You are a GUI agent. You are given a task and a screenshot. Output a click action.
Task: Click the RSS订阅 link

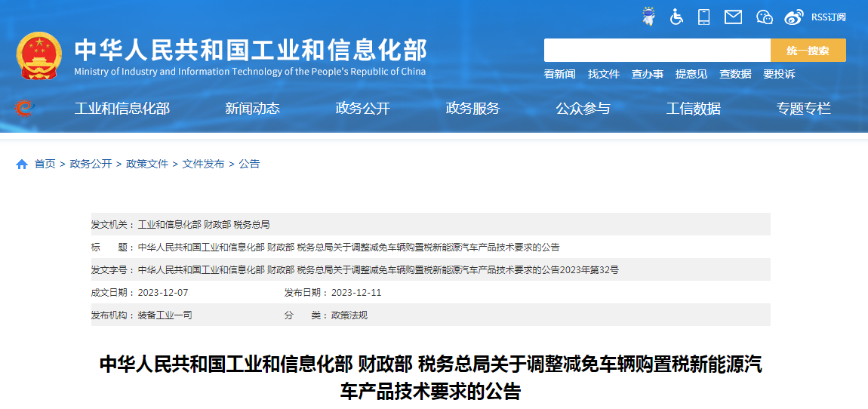828,17
